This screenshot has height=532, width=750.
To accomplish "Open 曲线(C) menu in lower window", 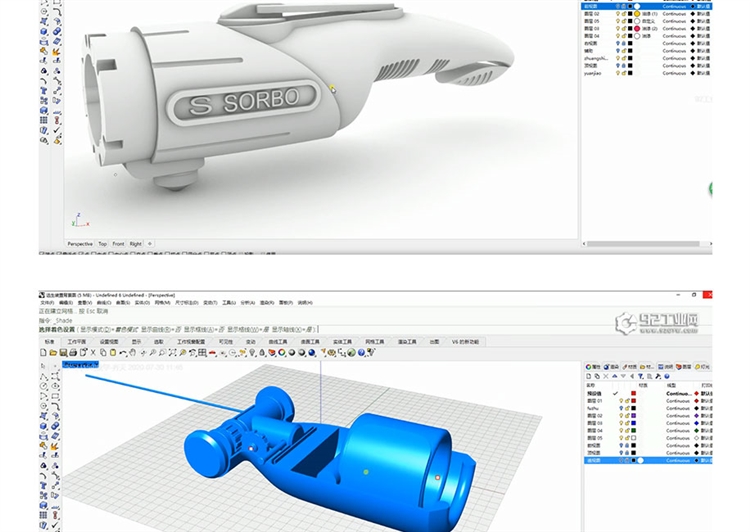I will point(104,303).
